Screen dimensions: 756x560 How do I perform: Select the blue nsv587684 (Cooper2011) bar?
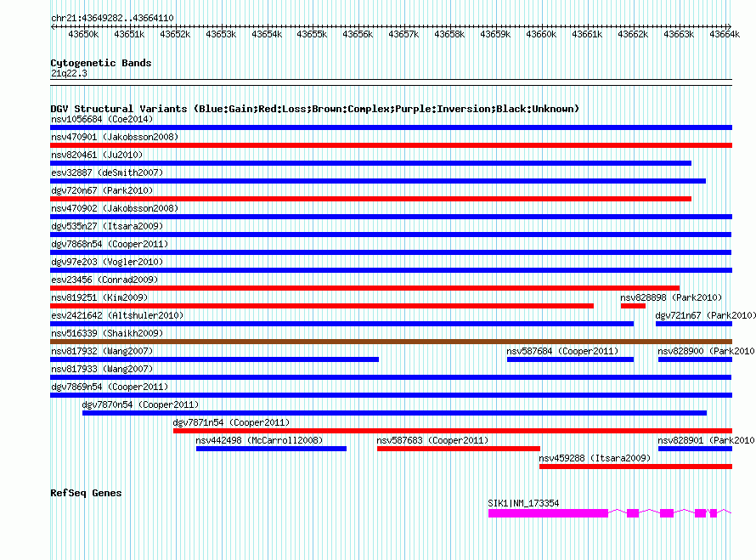570,359
